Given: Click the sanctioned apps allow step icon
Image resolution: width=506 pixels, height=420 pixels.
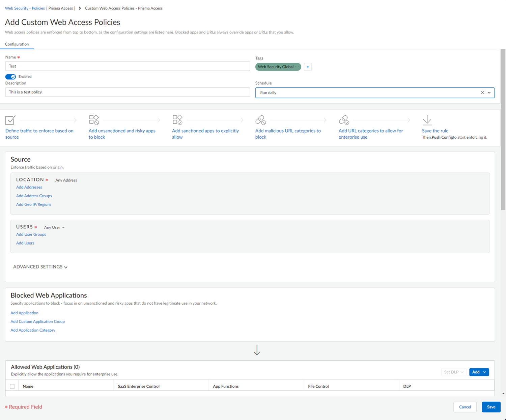Looking at the screenshot, I should click(x=177, y=120).
